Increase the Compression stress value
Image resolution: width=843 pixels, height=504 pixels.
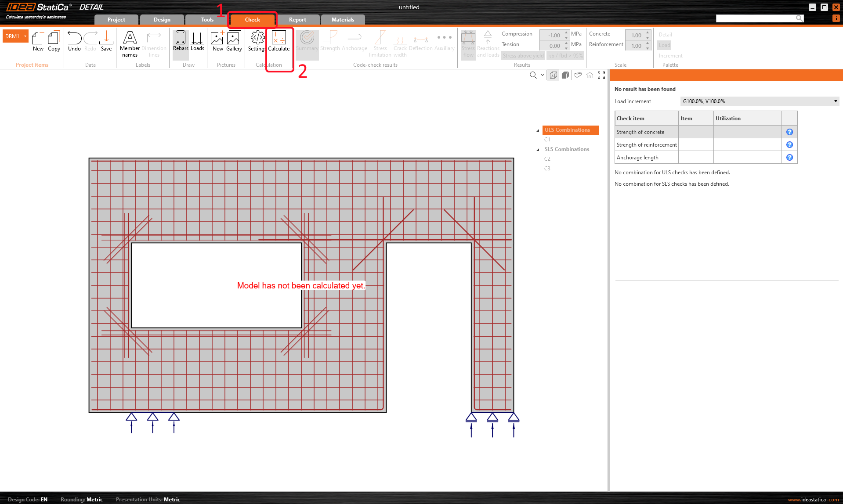[x=566, y=33]
